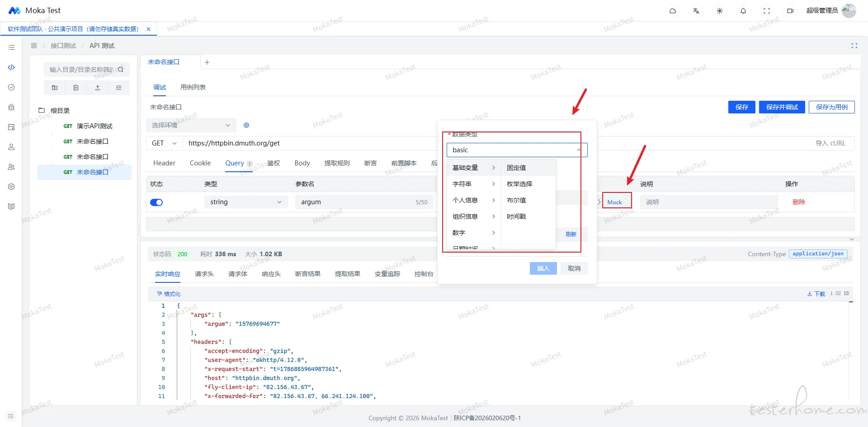Click the top bar fullscreen icon
Image resolution: width=868 pixels, height=427 pixels.
pyautogui.click(x=767, y=11)
